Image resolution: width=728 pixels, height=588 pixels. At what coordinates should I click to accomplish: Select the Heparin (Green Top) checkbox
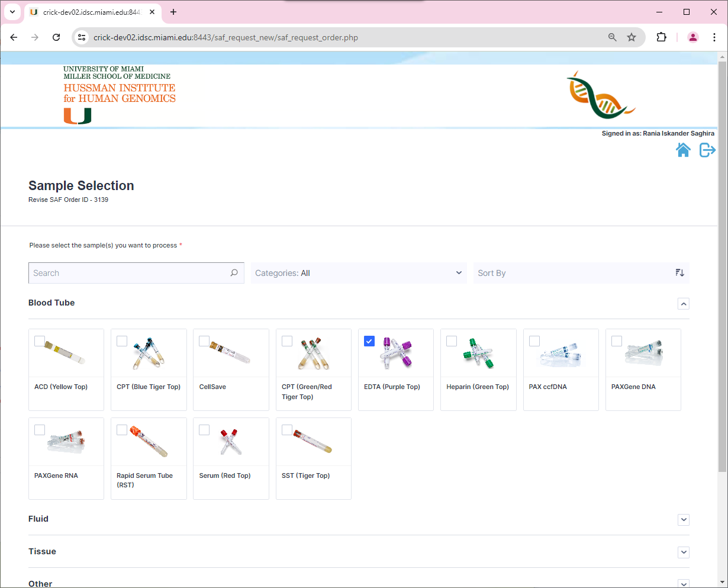pyautogui.click(x=452, y=340)
